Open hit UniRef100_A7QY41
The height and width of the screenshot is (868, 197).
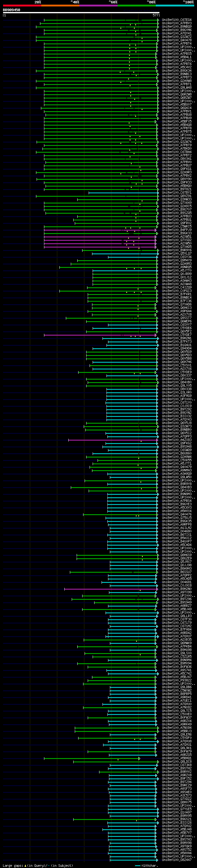pos(177,33)
